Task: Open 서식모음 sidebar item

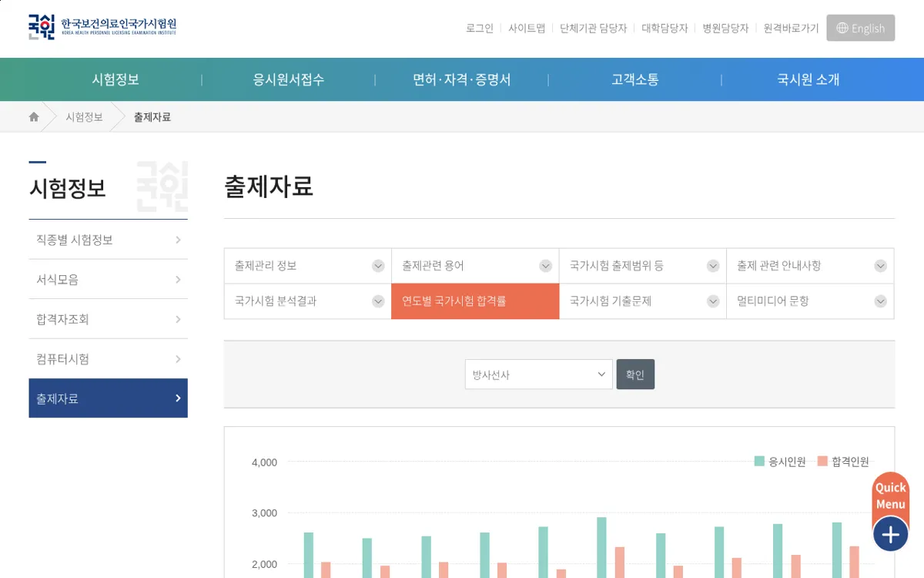Action: click(x=108, y=280)
